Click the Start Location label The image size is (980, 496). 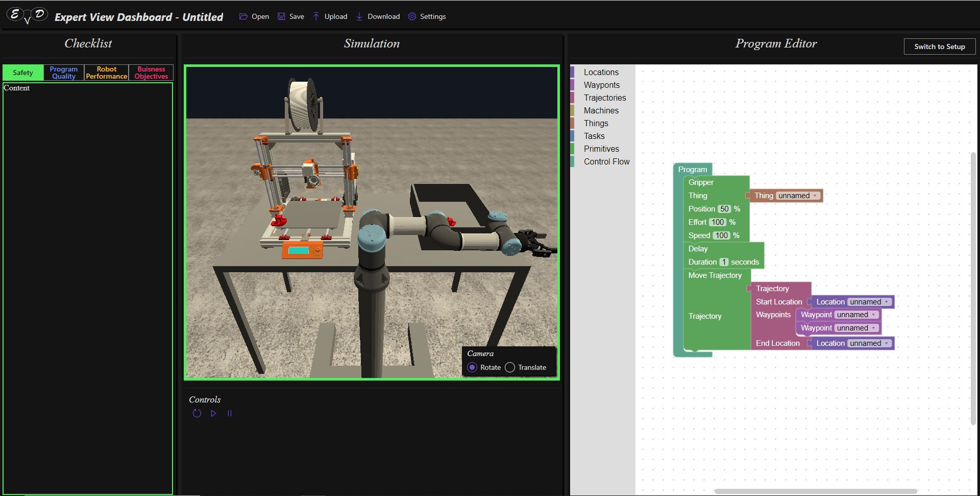click(x=779, y=302)
